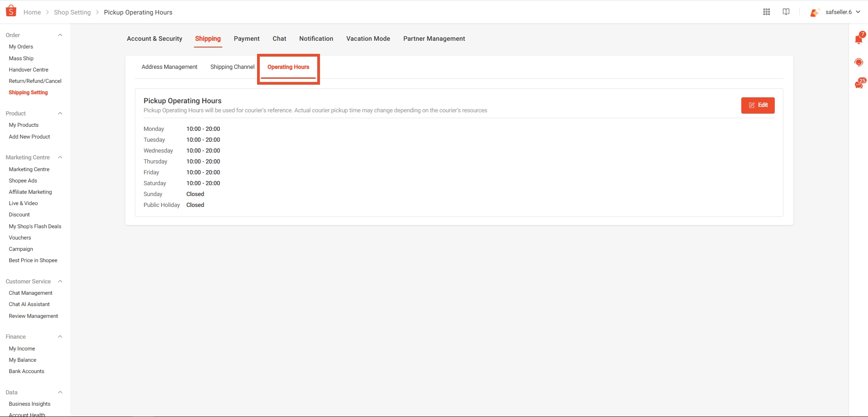The height and width of the screenshot is (417, 868).
Task: Open Shopee Ads in sidebar
Action: [x=23, y=181]
